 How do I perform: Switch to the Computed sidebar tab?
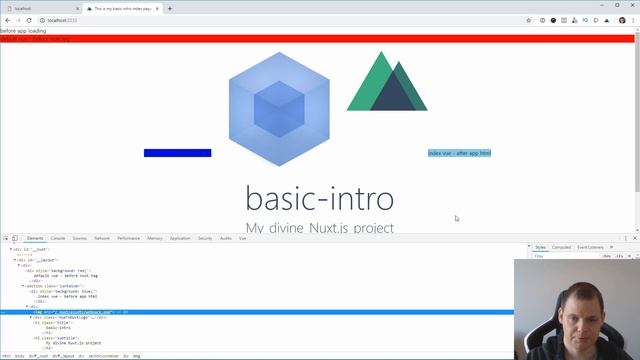pyautogui.click(x=561, y=247)
